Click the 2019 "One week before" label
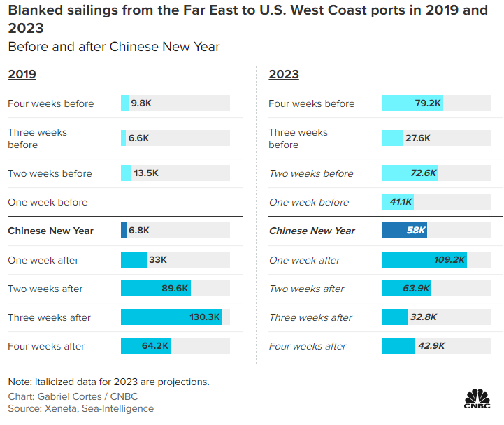 pos(48,202)
